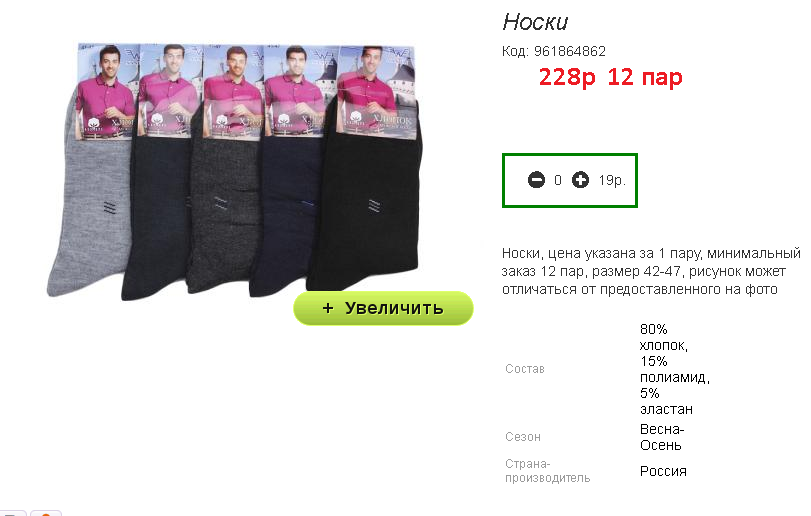Image resolution: width=811 pixels, height=516 pixels.
Task: Enlarge photo using the Увеличить button
Action: coord(383,308)
